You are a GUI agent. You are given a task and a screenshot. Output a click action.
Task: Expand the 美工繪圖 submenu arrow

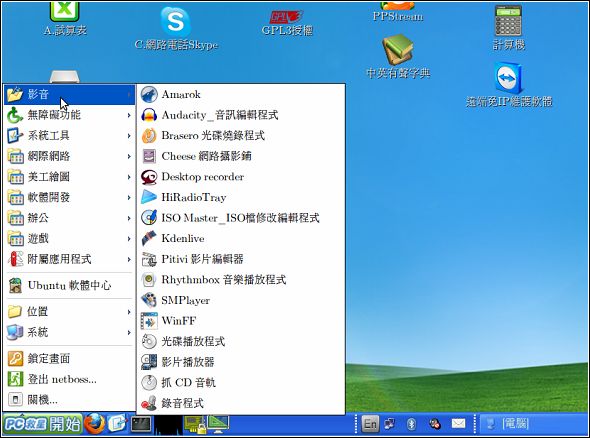point(129,177)
